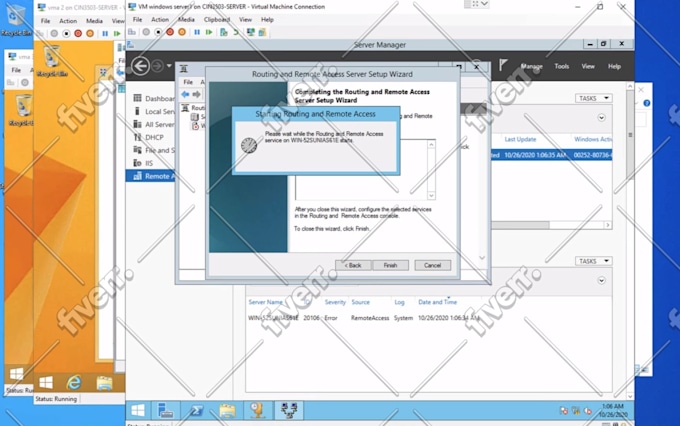Screen dimensions: 680x426
Task: Click Start button in vma 2 window taskbar
Action: coord(46,383)
